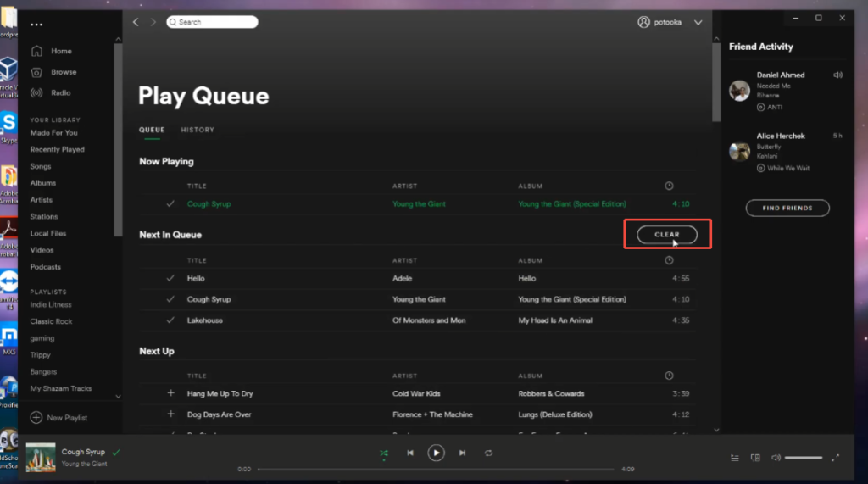Open the While We Wait disc icon
868x484 pixels.
point(760,169)
